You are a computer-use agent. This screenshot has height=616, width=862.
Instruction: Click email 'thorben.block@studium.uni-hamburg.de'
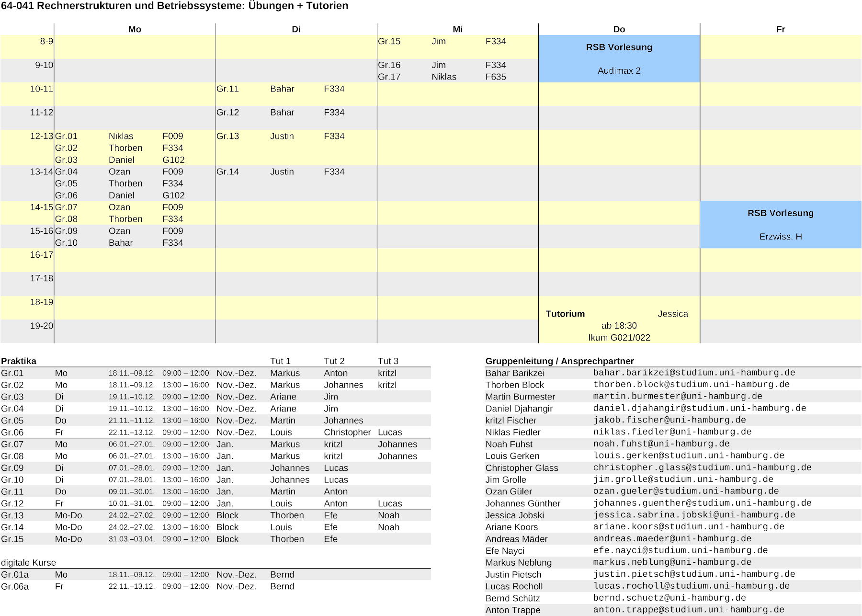(691, 385)
